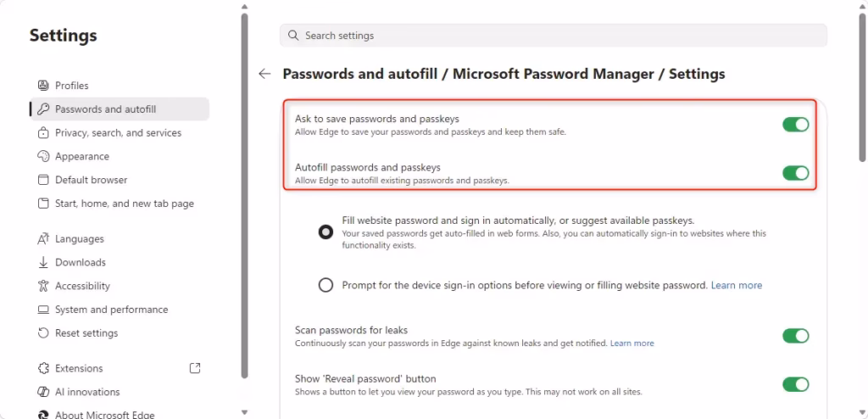Disable Ask to save passwords toggle
Image resolution: width=868 pixels, height=419 pixels.
(795, 125)
